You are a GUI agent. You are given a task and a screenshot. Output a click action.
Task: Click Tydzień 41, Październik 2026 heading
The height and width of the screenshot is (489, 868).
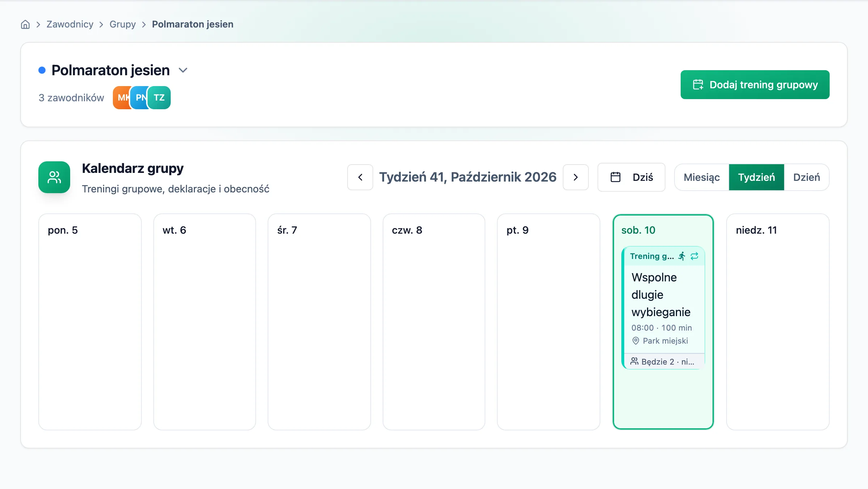(x=468, y=177)
